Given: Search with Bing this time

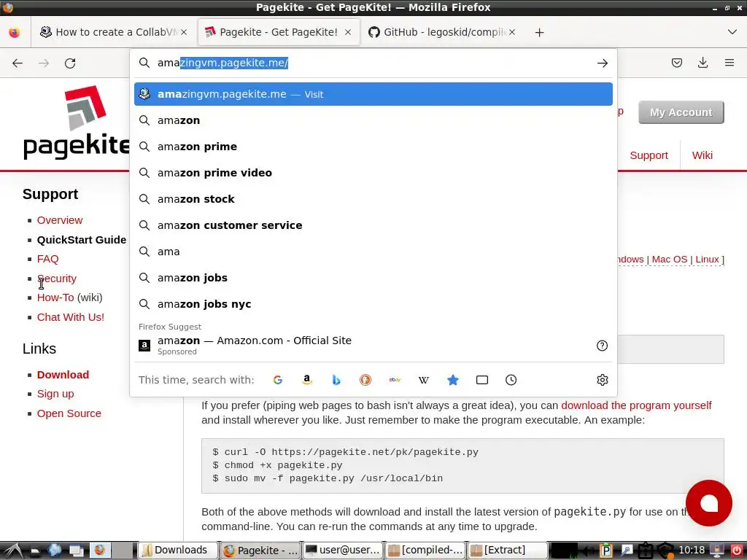Looking at the screenshot, I should (x=336, y=379).
